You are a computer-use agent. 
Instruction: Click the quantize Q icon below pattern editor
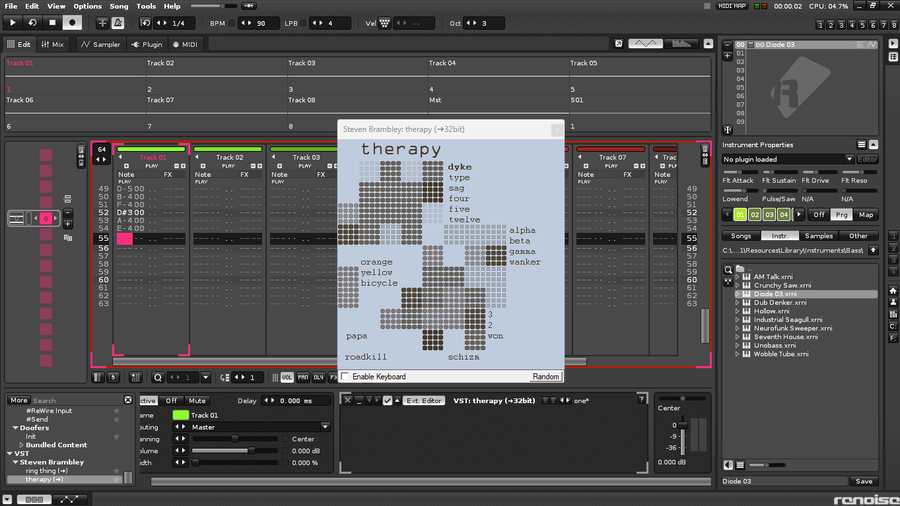(158, 377)
